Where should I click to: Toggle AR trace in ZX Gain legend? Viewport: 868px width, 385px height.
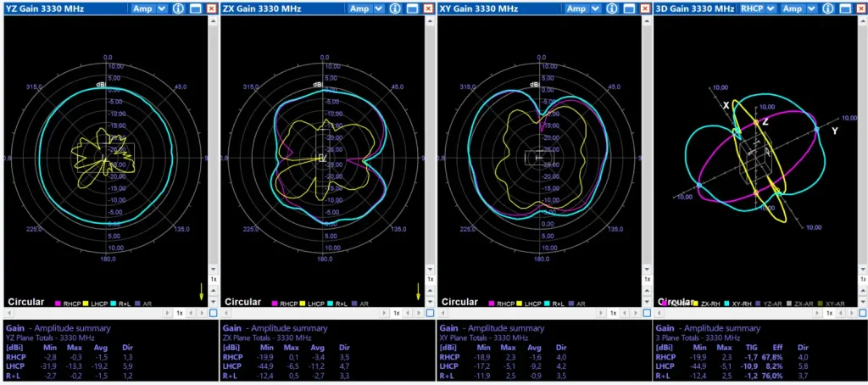point(359,304)
